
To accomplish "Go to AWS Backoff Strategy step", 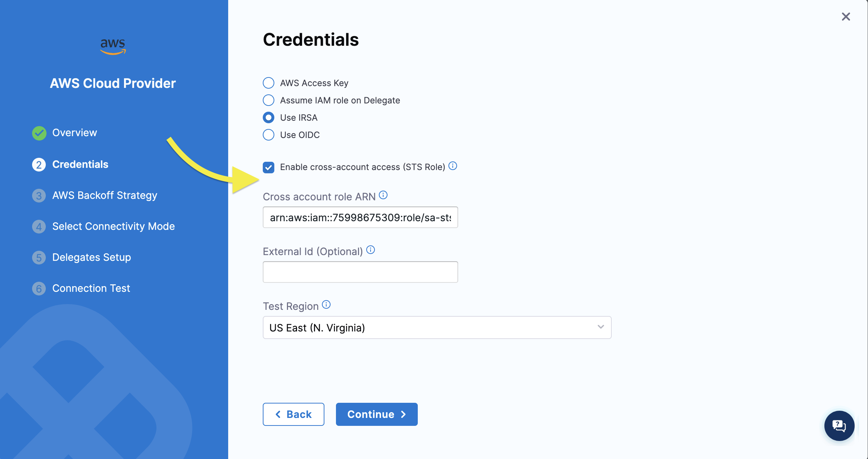I will 105,195.
